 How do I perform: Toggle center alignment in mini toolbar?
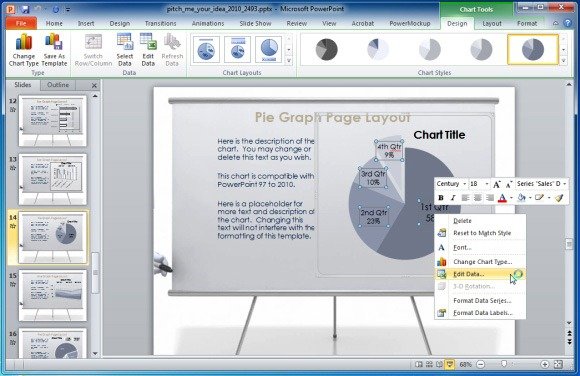pyautogui.click(x=478, y=198)
